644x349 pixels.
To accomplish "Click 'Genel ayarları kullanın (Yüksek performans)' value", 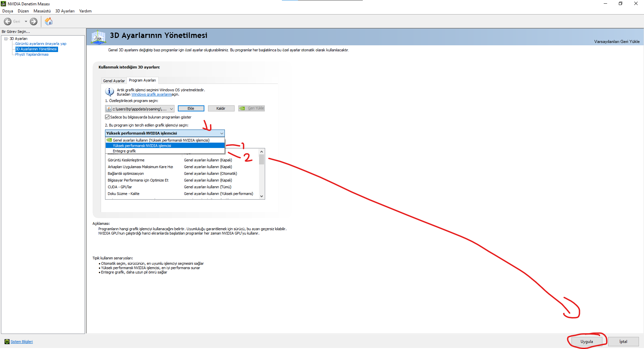I will (x=218, y=194).
